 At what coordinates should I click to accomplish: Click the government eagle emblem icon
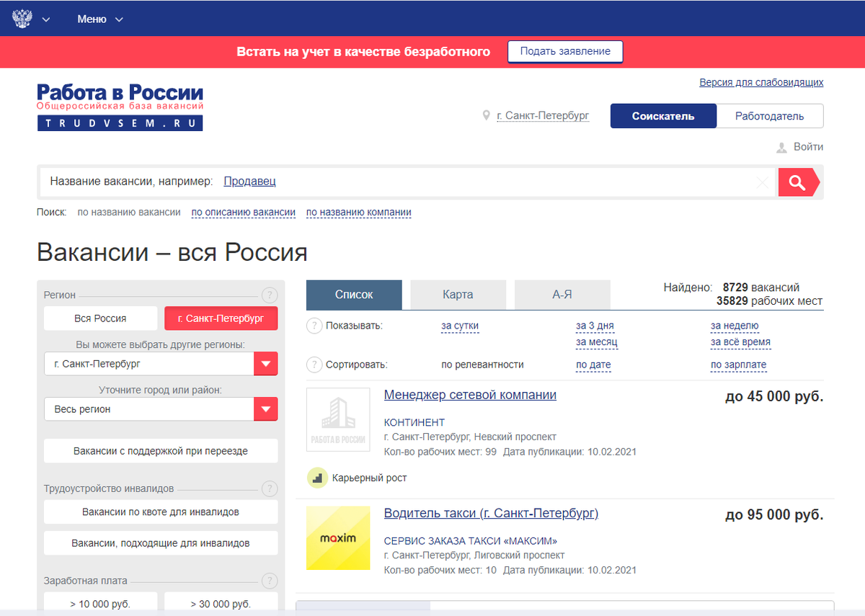pos(22,18)
